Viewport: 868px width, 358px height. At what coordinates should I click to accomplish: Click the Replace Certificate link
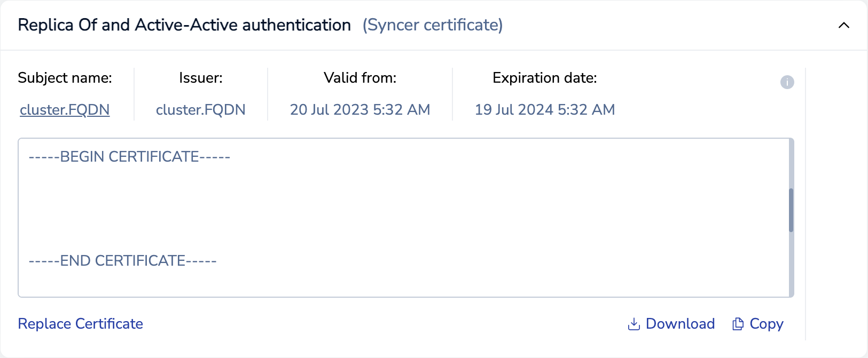click(81, 324)
